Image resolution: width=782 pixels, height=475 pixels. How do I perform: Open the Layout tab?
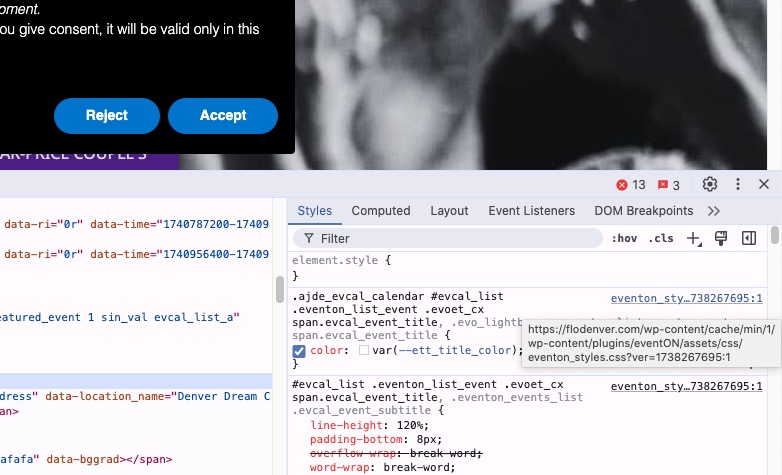coord(449,211)
